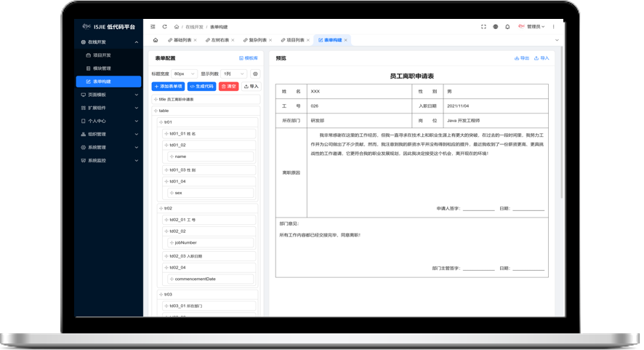Select 表单构建 in the sidebar

tap(109, 81)
